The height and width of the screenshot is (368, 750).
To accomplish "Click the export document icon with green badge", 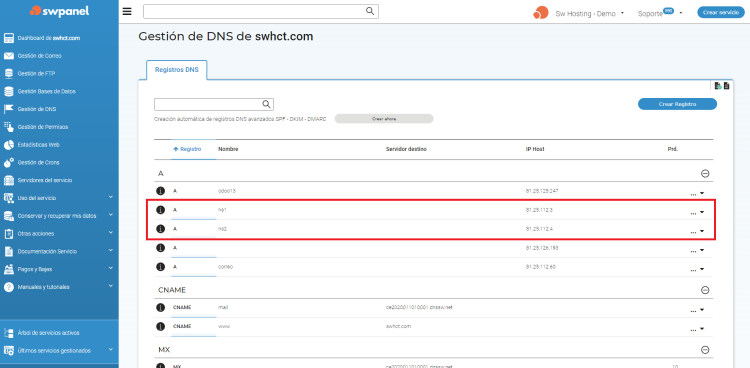I will coord(718,86).
